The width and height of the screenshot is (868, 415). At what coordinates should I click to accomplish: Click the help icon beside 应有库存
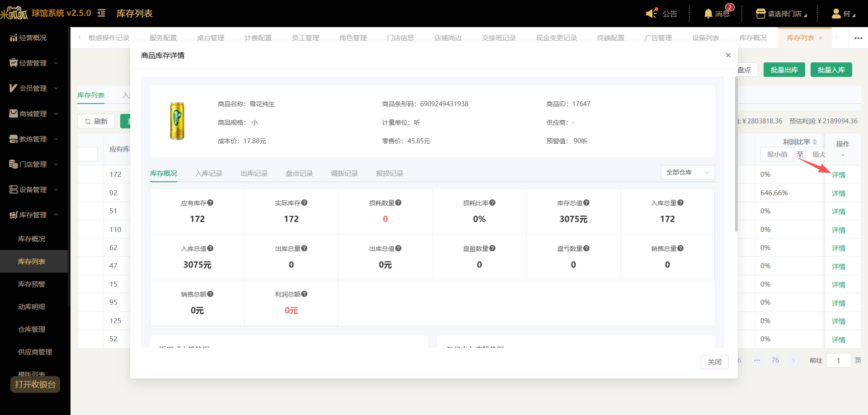tap(210, 203)
